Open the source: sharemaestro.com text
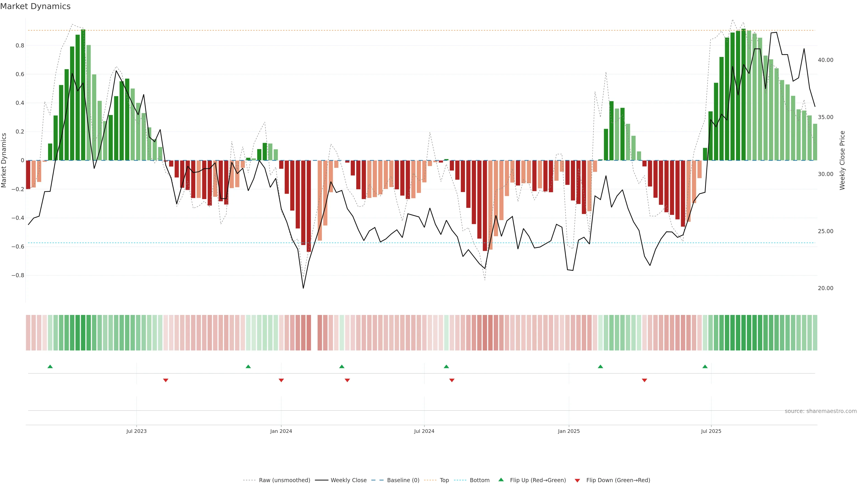 pyautogui.click(x=821, y=411)
